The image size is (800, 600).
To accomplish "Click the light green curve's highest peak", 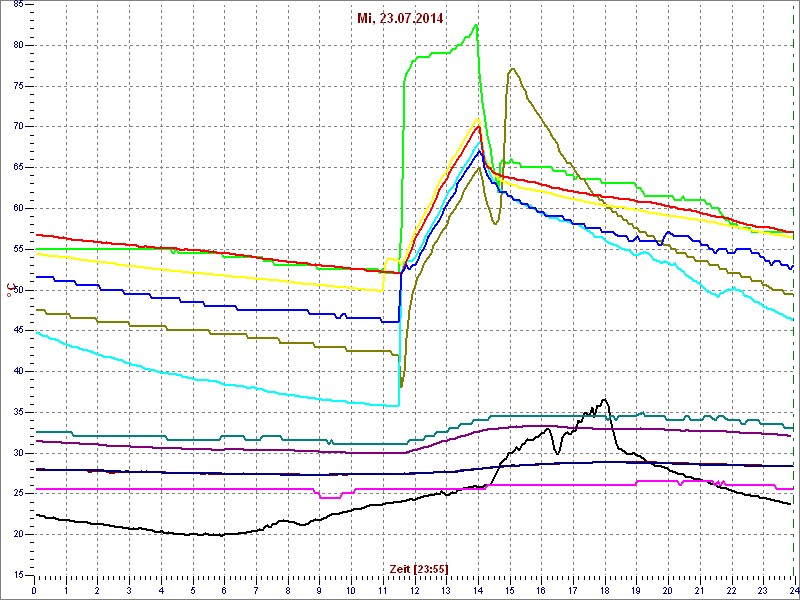I will pos(477,24).
